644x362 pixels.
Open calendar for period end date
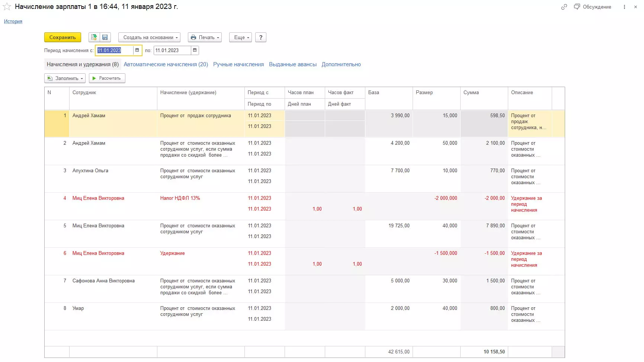[x=195, y=50]
